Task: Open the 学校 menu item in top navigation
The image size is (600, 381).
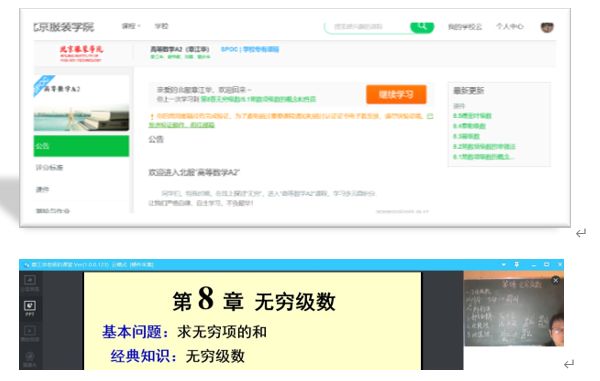Action: click(x=161, y=26)
